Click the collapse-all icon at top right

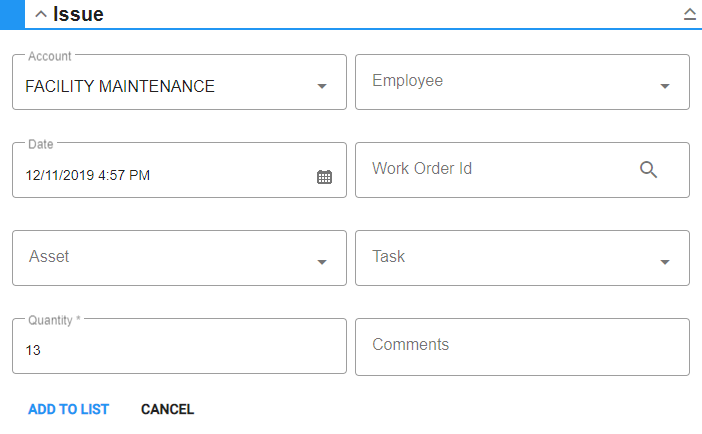point(689,15)
